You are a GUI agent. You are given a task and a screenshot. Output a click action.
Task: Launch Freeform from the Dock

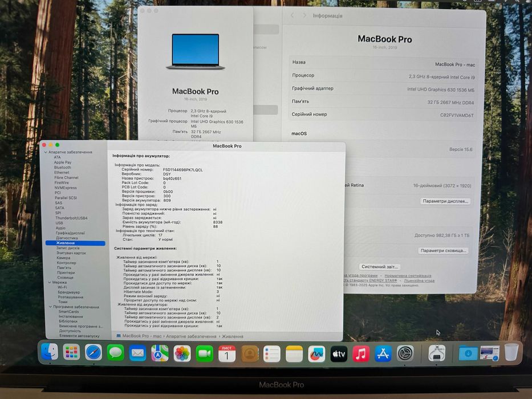click(x=316, y=354)
